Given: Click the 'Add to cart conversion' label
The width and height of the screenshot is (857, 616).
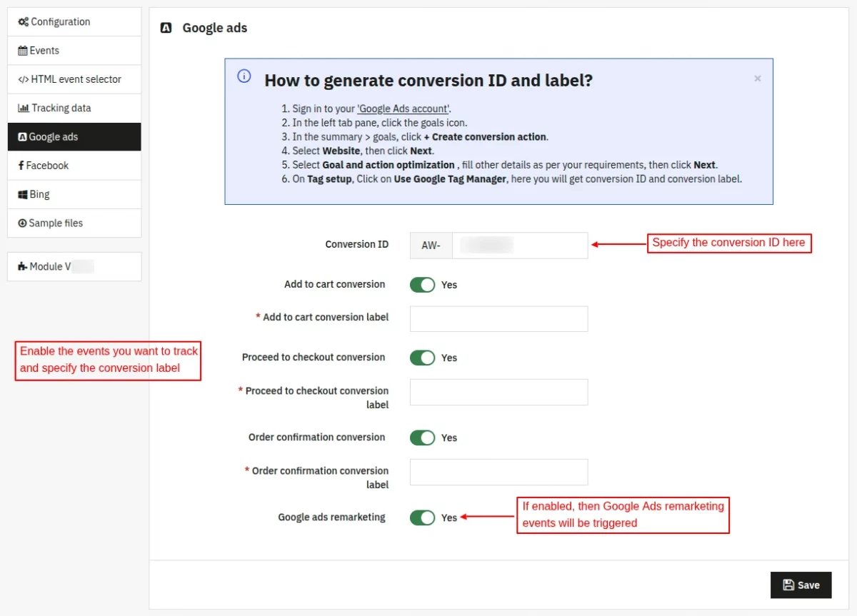Looking at the screenshot, I should [334, 284].
